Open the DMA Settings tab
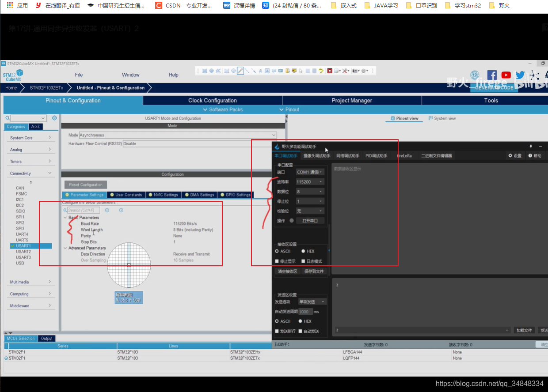The image size is (548, 392). pos(199,195)
